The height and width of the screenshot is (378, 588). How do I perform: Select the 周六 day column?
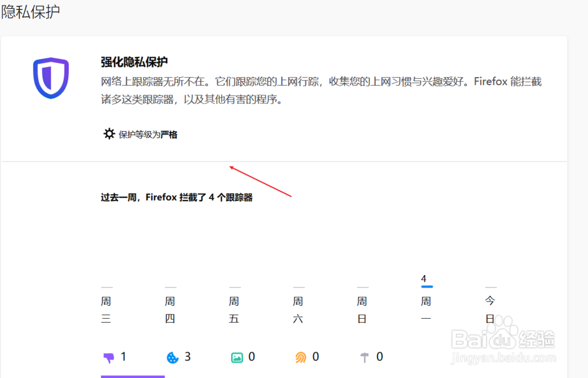(x=298, y=310)
